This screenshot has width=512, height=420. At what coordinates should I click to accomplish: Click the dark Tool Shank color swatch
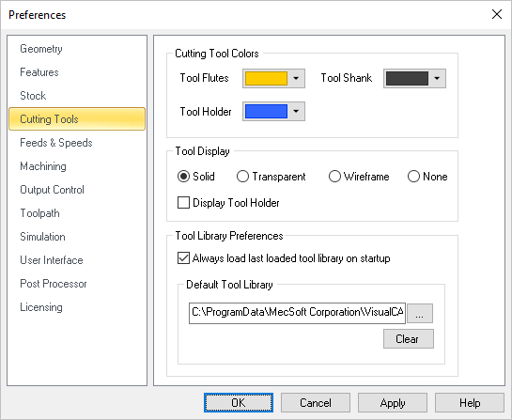[x=407, y=78]
